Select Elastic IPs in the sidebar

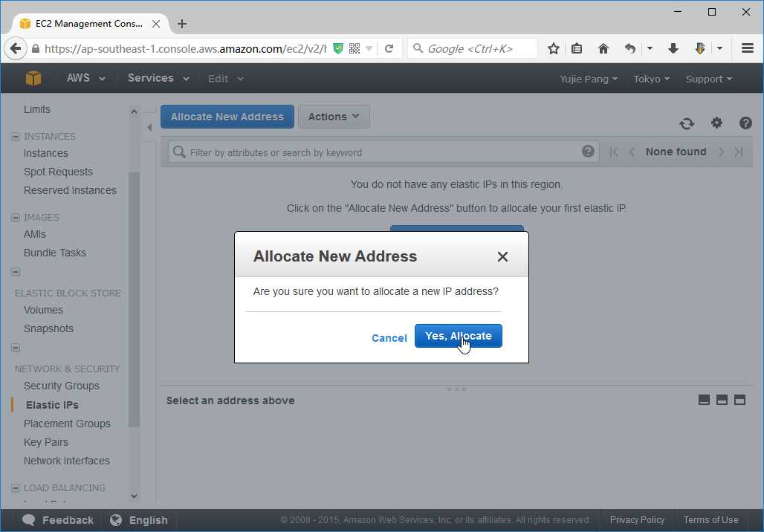[x=52, y=406]
